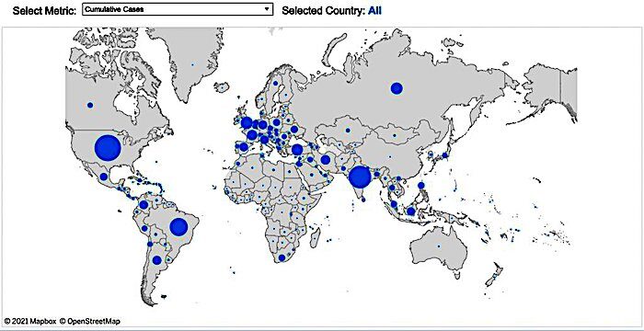Click the dropdown arrow beside Cumulative Cases
Screen dimensions: 644x331
pos(267,8)
